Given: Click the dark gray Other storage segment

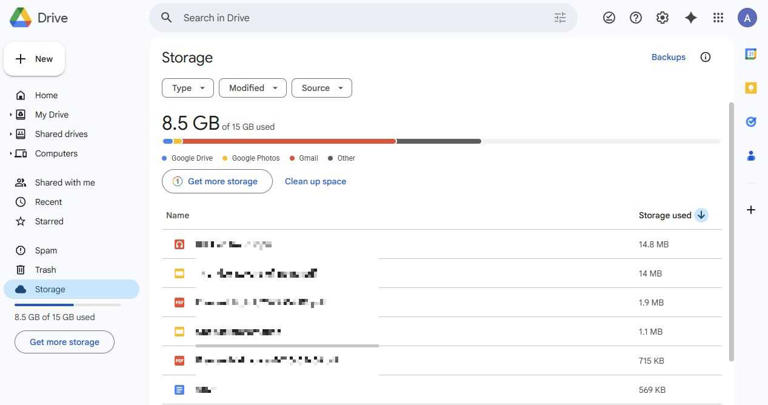Looking at the screenshot, I should [x=439, y=141].
